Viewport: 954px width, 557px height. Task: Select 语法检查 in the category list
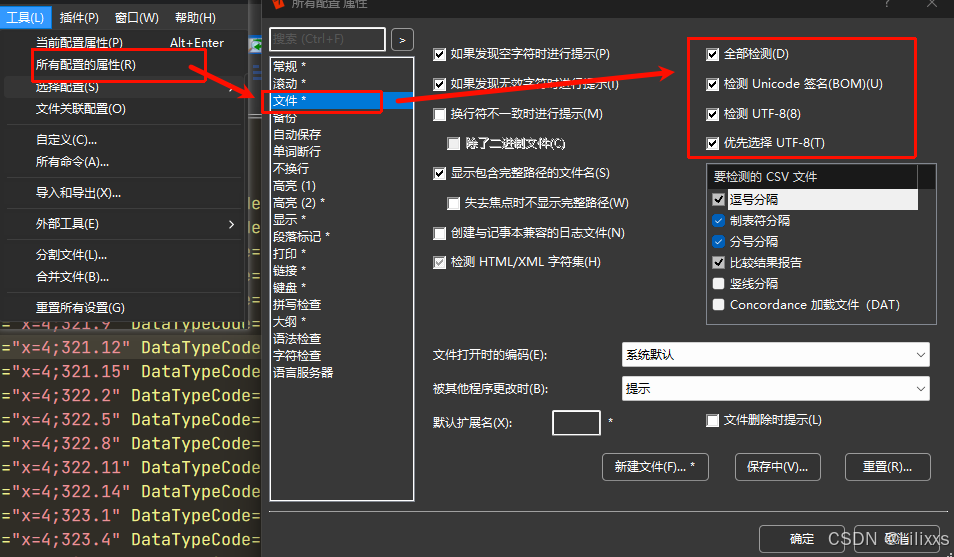pyautogui.click(x=342, y=338)
